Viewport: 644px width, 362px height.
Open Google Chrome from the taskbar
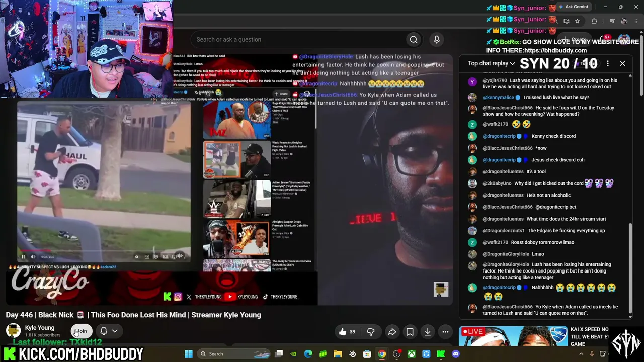point(382,354)
